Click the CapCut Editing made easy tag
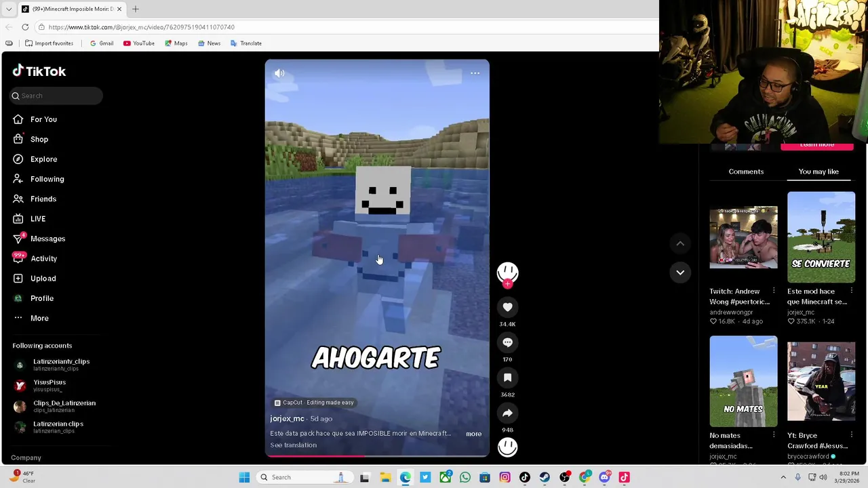The image size is (868, 488). point(314,403)
